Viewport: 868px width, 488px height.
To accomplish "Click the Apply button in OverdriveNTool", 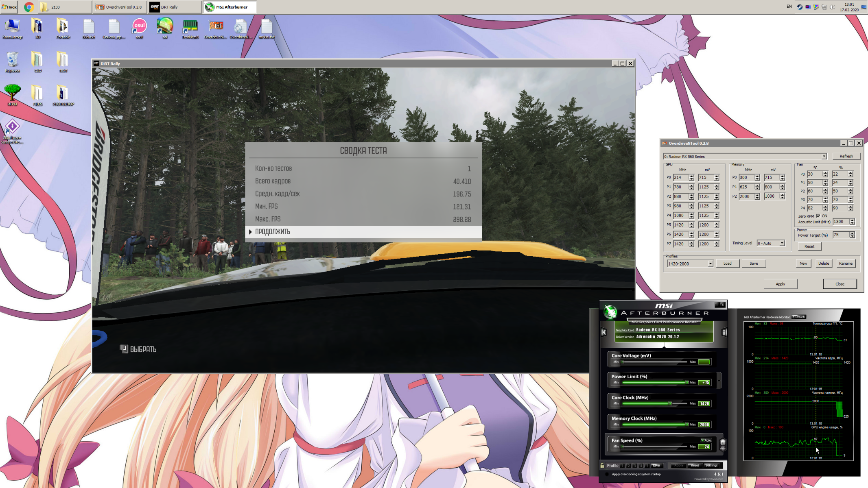I will [780, 284].
